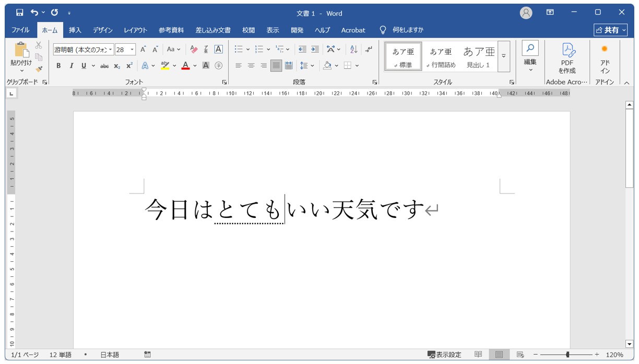Screen dimensions: 639x364
Task: Toggle strikethrough formatting
Action: coord(104,66)
